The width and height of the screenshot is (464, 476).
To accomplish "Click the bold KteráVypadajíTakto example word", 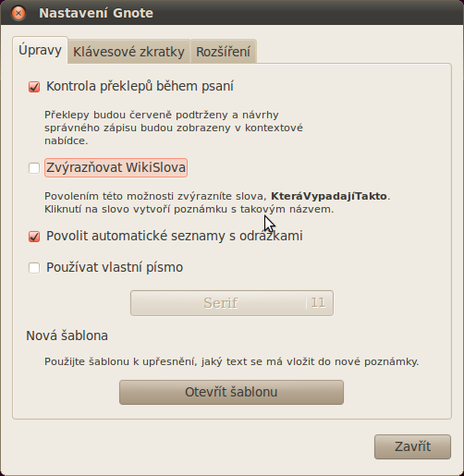I will 329,196.
